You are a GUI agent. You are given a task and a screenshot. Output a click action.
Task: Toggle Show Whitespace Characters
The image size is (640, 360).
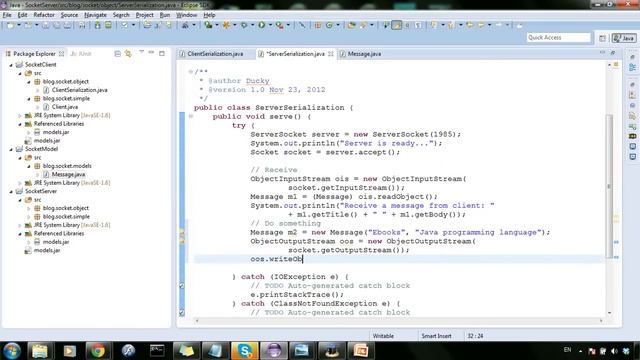click(x=418, y=25)
